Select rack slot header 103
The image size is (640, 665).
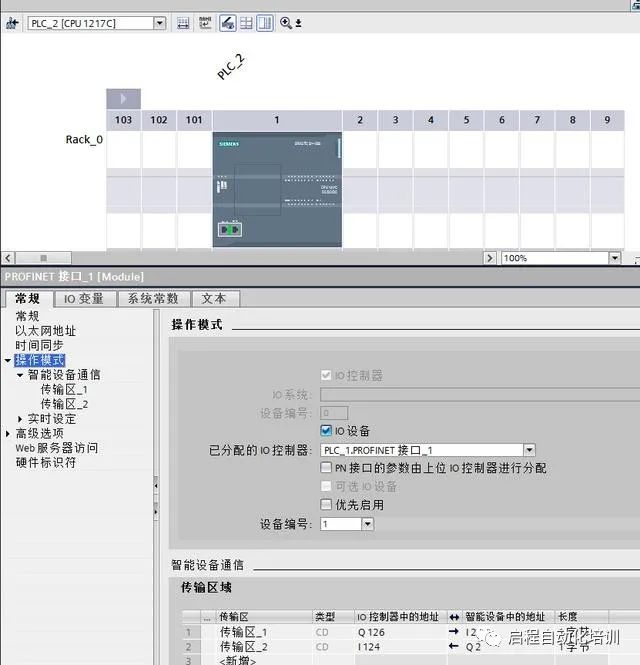[123, 120]
